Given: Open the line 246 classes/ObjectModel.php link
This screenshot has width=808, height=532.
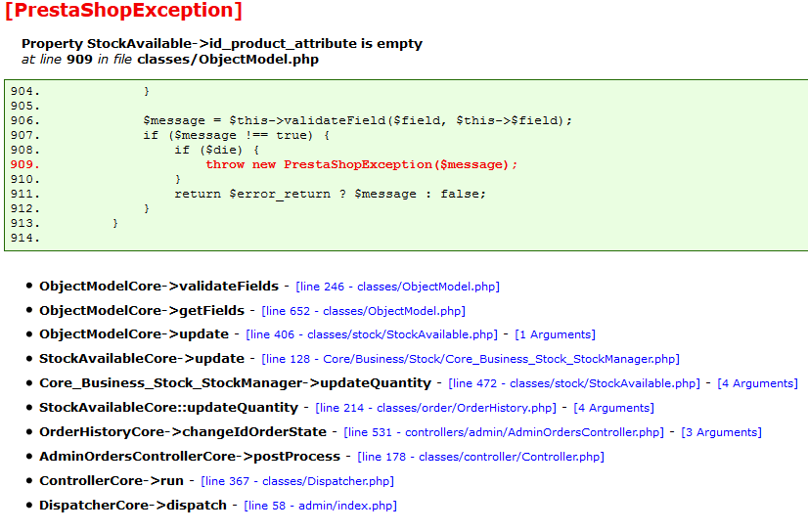Looking at the screenshot, I should (x=397, y=287).
